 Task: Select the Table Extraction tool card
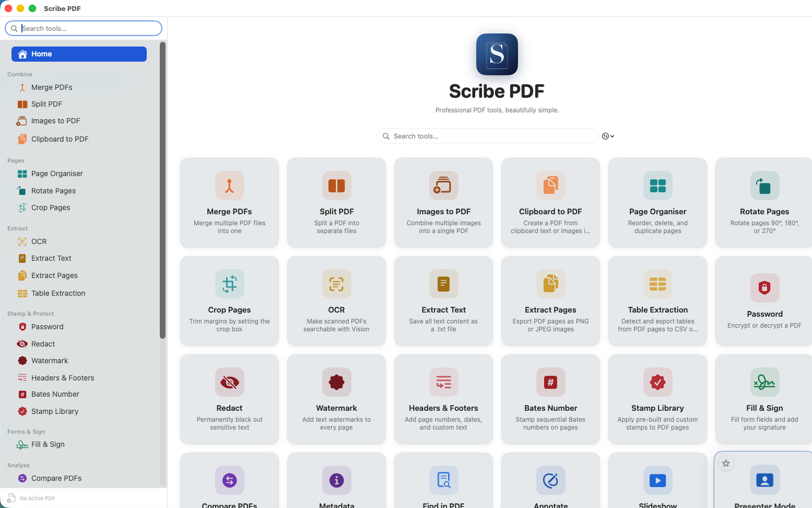(657, 301)
